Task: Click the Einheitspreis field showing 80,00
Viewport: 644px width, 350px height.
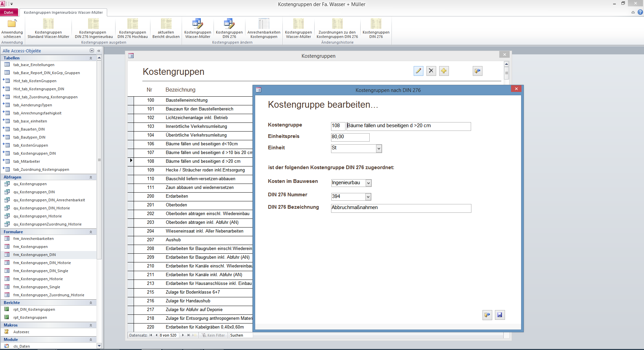Action: click(x=350, y=137)
